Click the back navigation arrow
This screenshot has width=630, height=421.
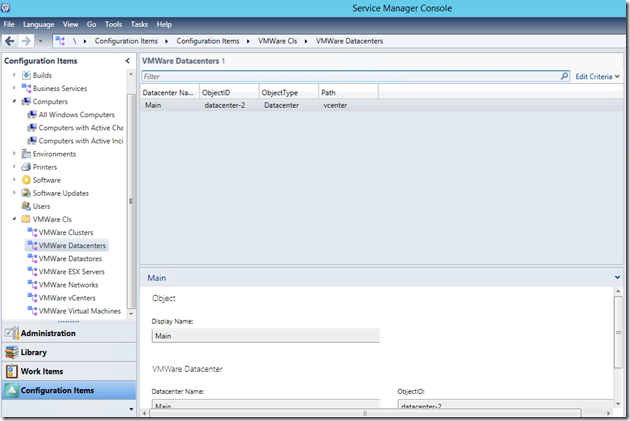[x=10, y=41]
